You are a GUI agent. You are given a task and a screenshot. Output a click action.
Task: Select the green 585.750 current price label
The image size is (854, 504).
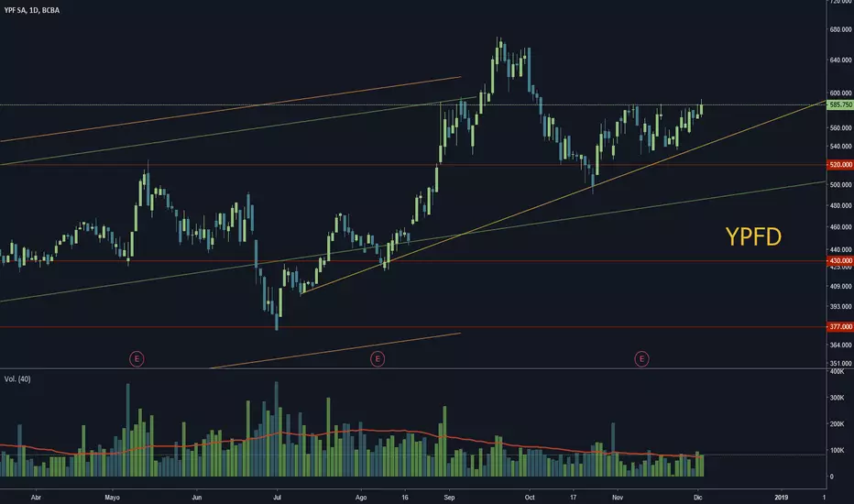pyautogui.click(x=840, y=104)
